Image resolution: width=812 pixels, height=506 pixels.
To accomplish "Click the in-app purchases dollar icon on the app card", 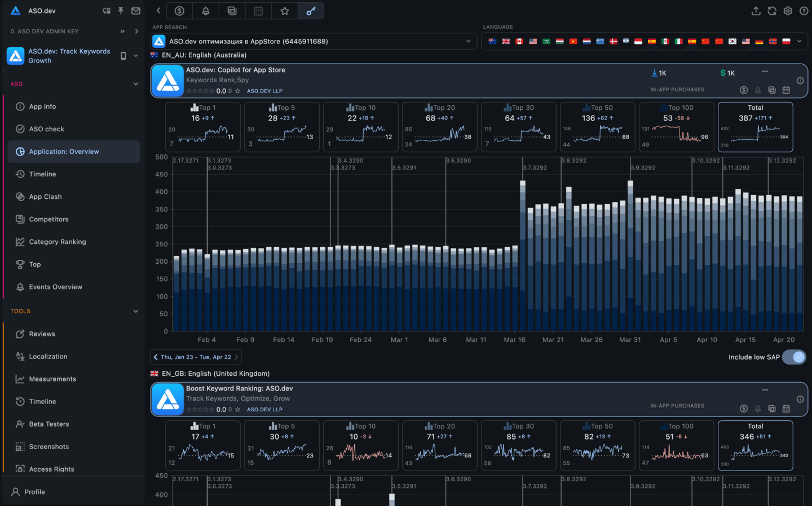I will (x=743, y=89).
